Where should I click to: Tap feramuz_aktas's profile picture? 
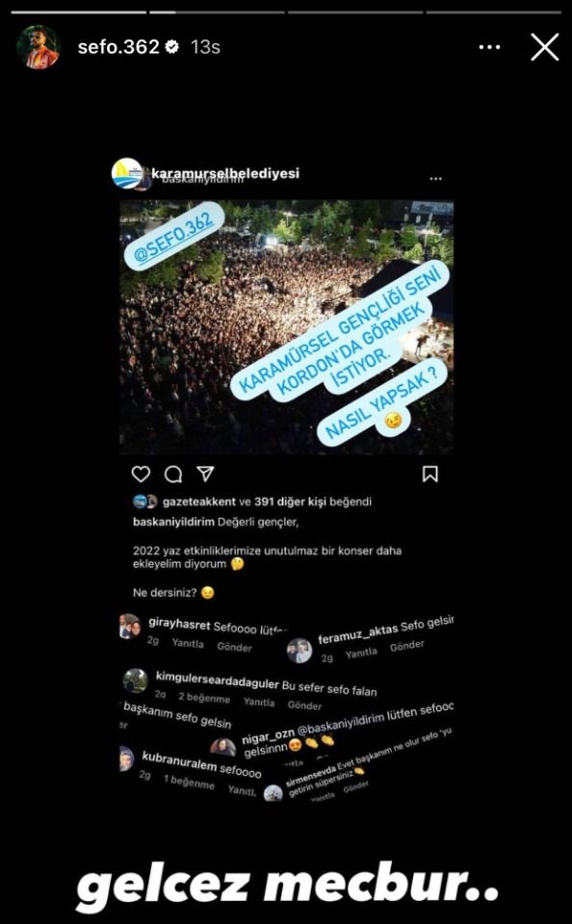tap(299, 652)
